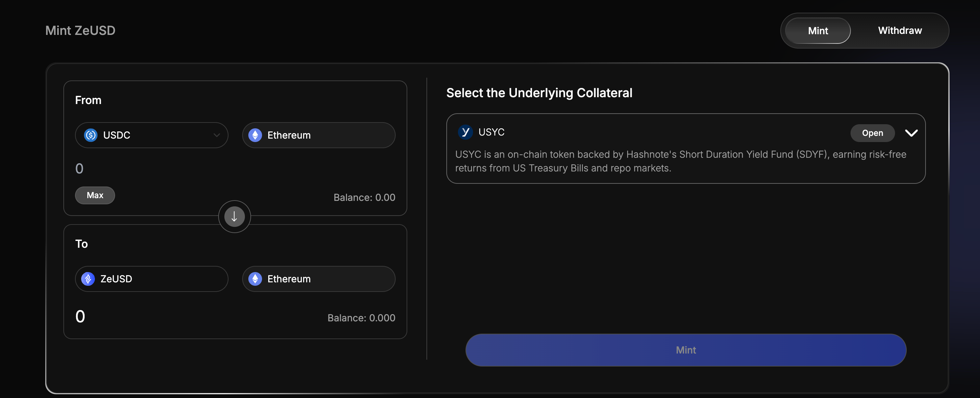The height and width of the screenshot is (398, 980).
Task: Click the To amount output field
Action: (x=152, y=316)
